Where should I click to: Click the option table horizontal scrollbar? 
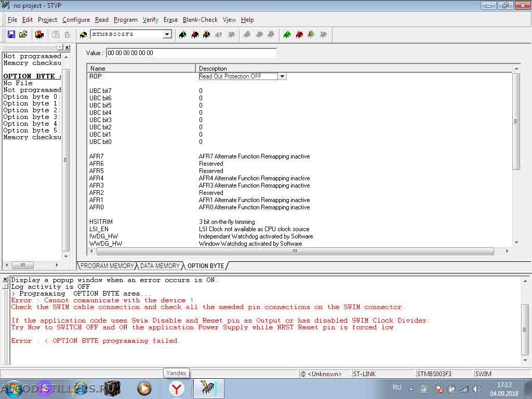295,251
